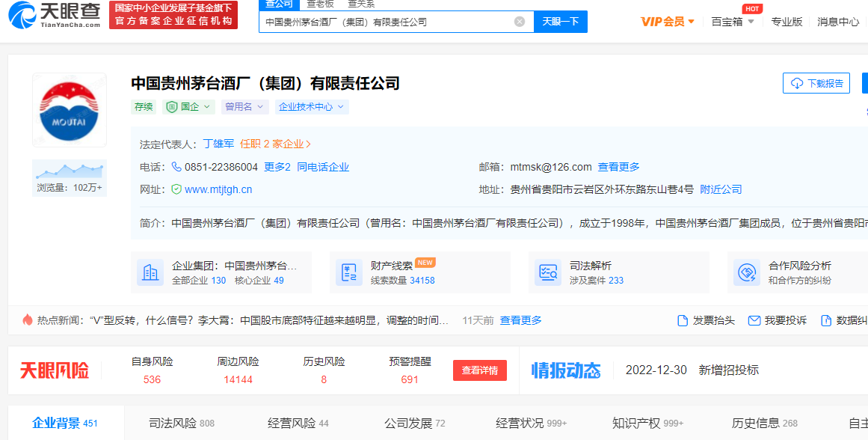The image size is (868, 440).
Task: Open the www.mtjtgh.cn website link
Action: 218,189
